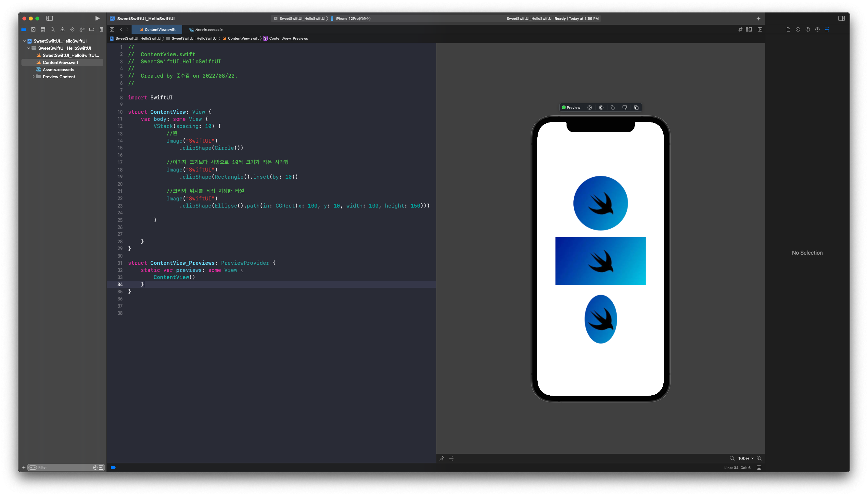This screenshot has width=868, height=496.
Task: Choose the iPhone 12Pro run destination
Action: pos(352,19)
